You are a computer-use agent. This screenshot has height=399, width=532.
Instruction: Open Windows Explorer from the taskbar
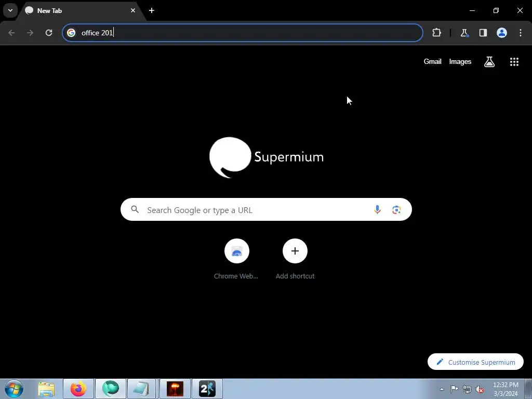click(x=46, y=389)
